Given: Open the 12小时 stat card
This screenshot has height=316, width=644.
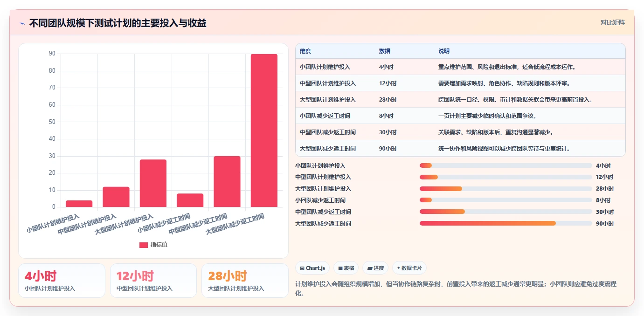Looking at the screenshot, I should (x=153, y=281).
